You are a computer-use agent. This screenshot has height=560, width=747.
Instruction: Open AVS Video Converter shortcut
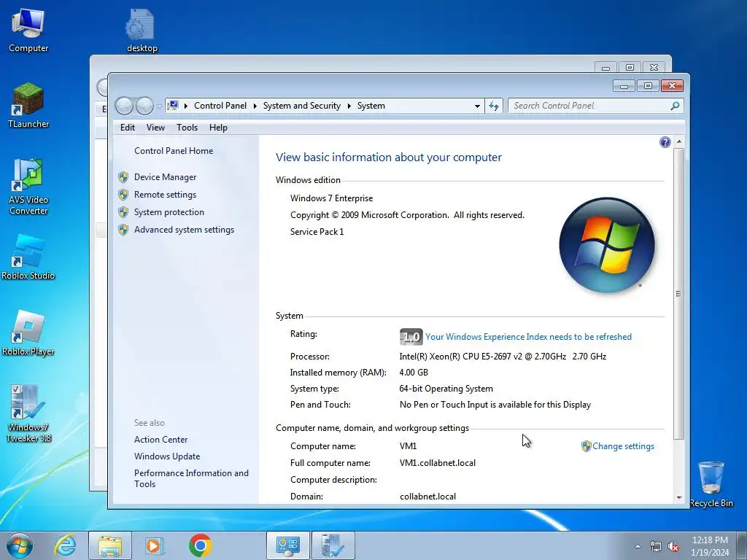coord(28,187)
